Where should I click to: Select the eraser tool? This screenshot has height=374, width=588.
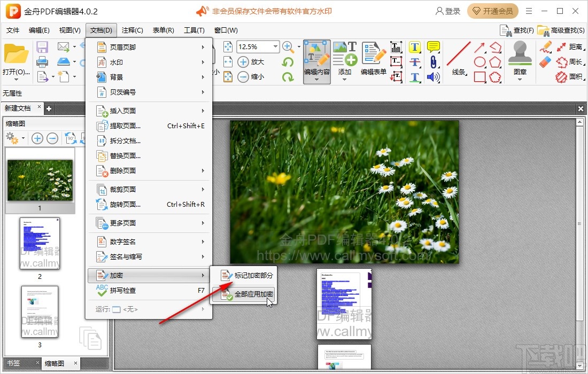point(545,62)
